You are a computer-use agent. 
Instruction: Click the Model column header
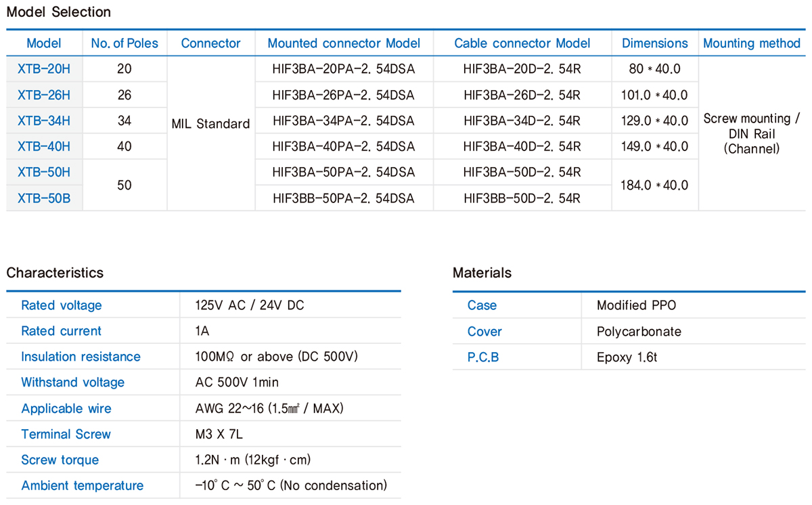coord(43,43)
